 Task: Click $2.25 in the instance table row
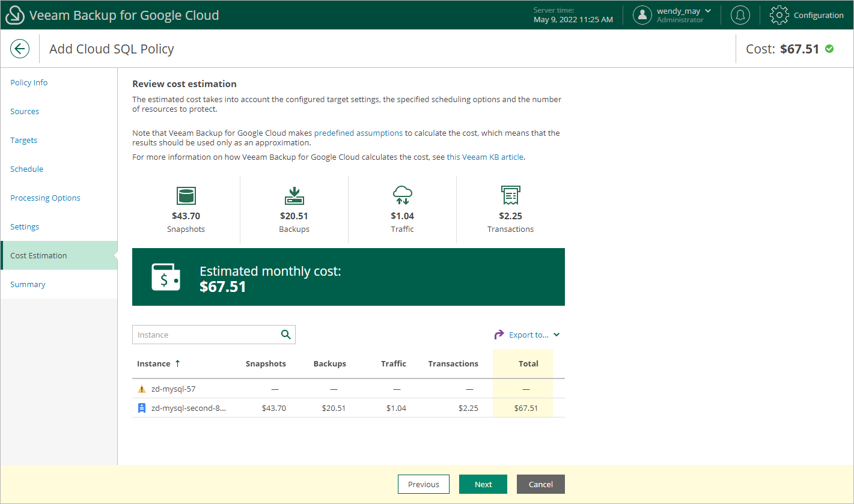coord(468,408)
